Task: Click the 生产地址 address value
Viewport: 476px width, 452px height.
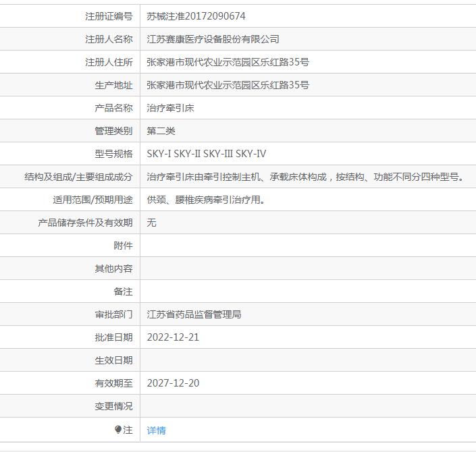Action: click(228, 85)
